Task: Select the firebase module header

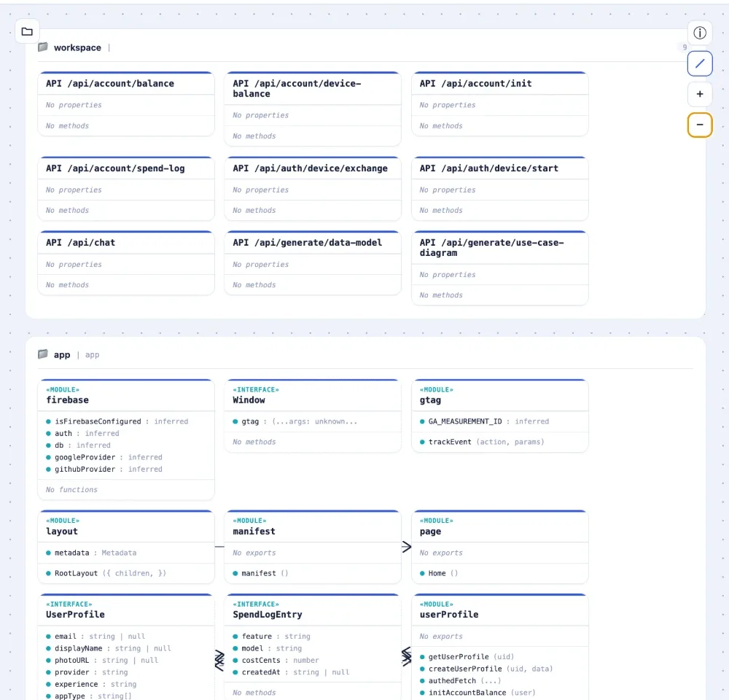Action: [x=126, y=395]
